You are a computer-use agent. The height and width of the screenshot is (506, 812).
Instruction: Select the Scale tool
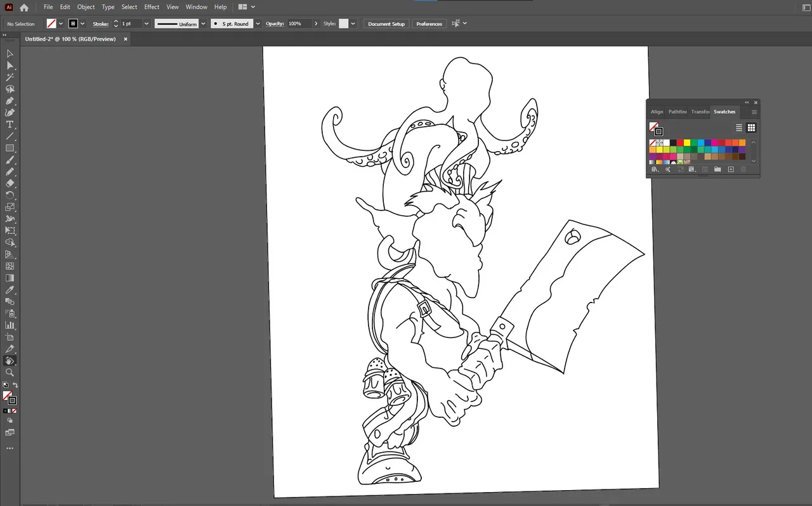(10, 207)
